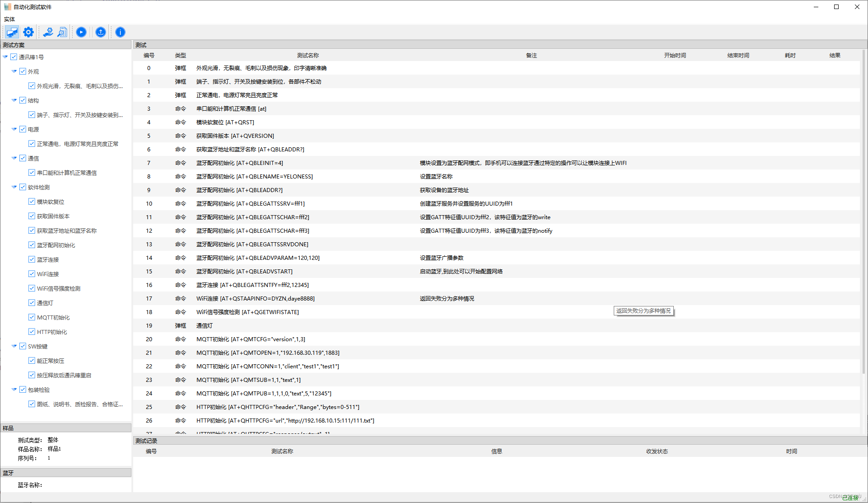The image size is (868, 503).
Task: Click the test table vertical scrollbar
Action: click(864, 212)
